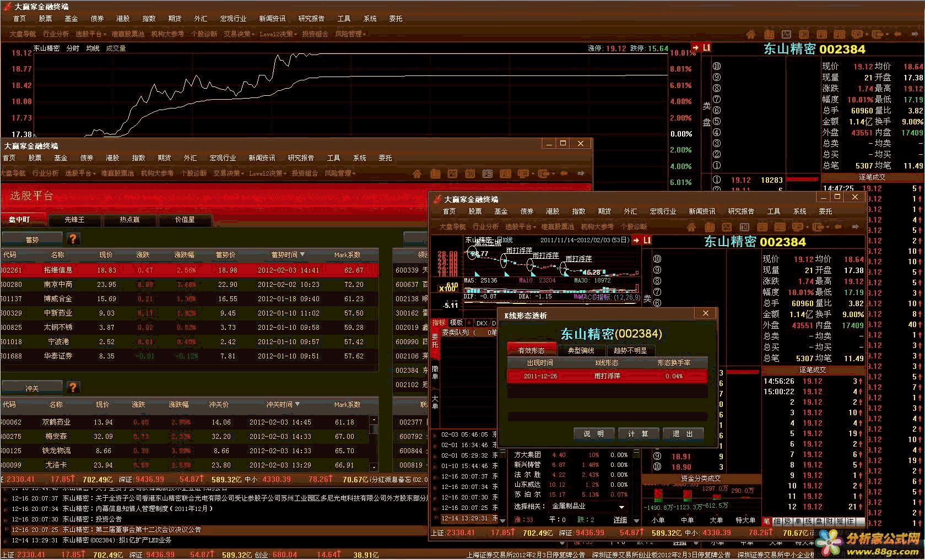Open the 研究报告 menu in the front K线 window
The image size is (925, 560).
click(741, 211)
